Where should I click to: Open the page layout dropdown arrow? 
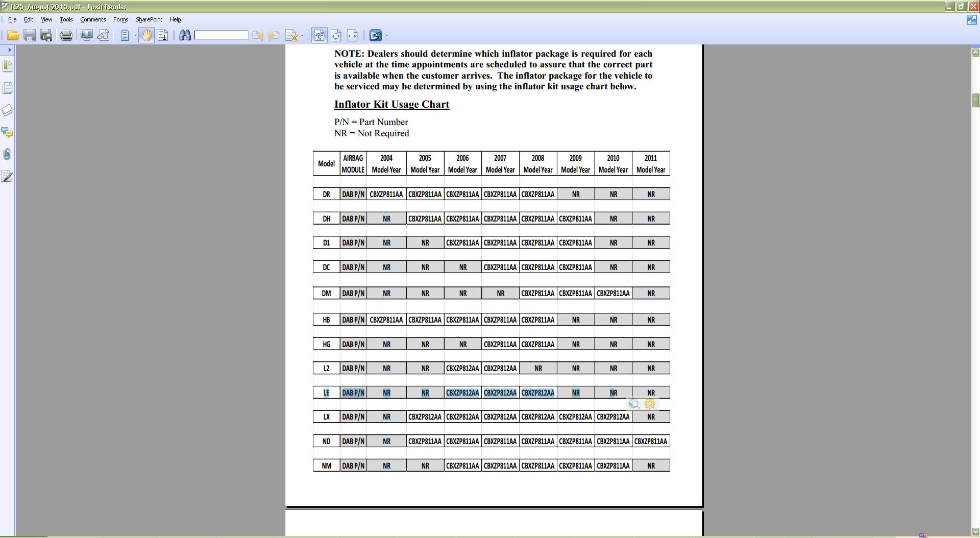coord(135,36)
